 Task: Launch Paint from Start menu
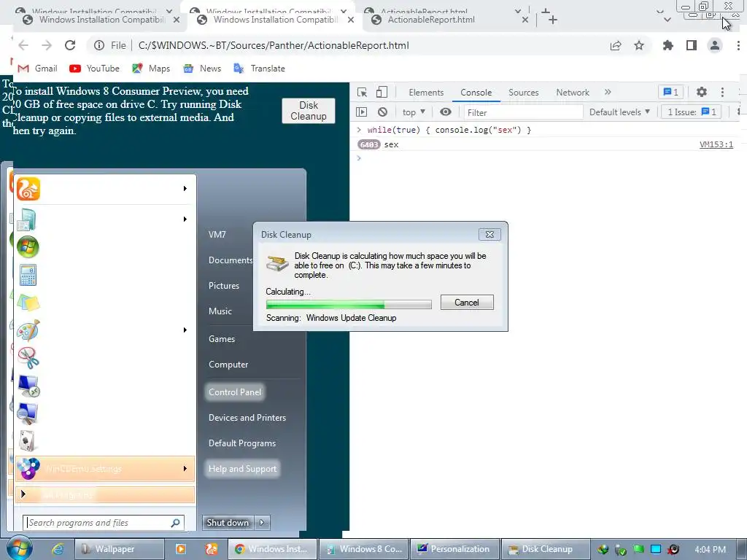tap(28, 330)
